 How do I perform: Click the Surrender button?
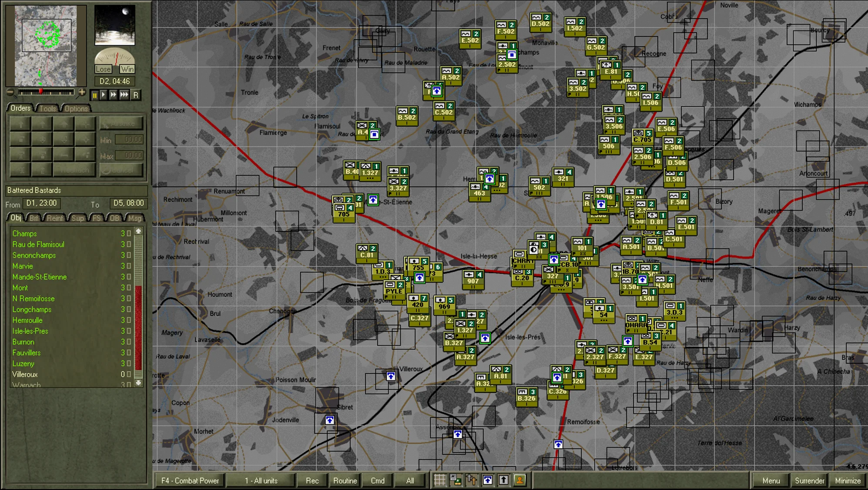(x=809, y=480)
